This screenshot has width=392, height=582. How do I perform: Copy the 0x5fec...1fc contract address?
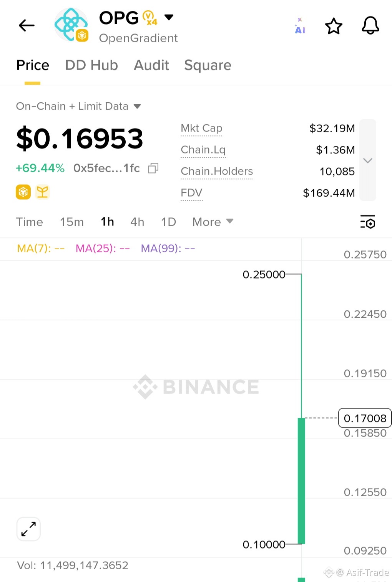coord(153,168)
